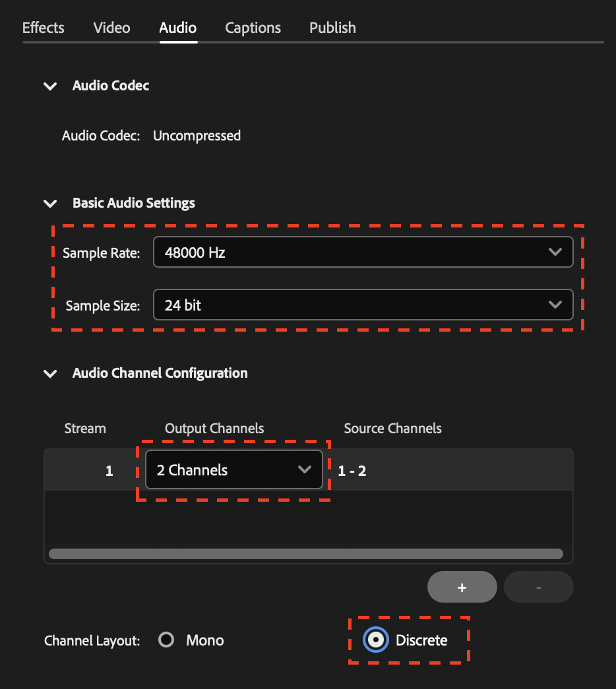Enable Mono for Channel Layout
The image size is (616, 689).
(166, 640)
